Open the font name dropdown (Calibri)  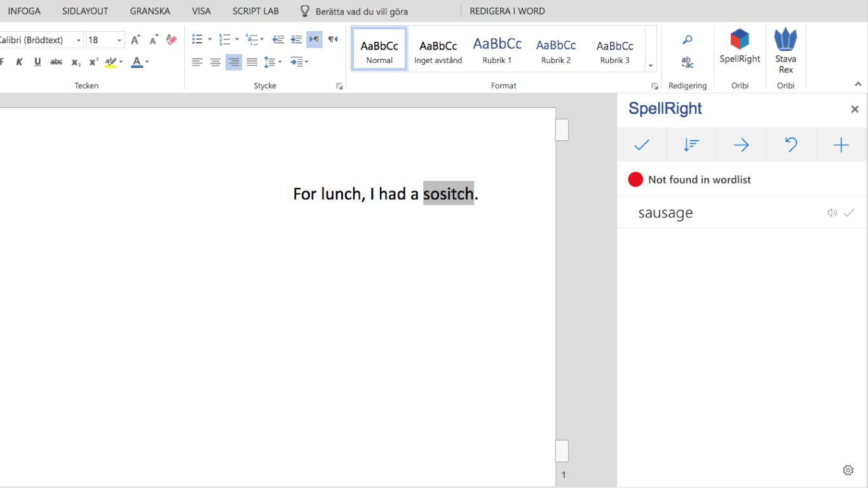[79, 40]
